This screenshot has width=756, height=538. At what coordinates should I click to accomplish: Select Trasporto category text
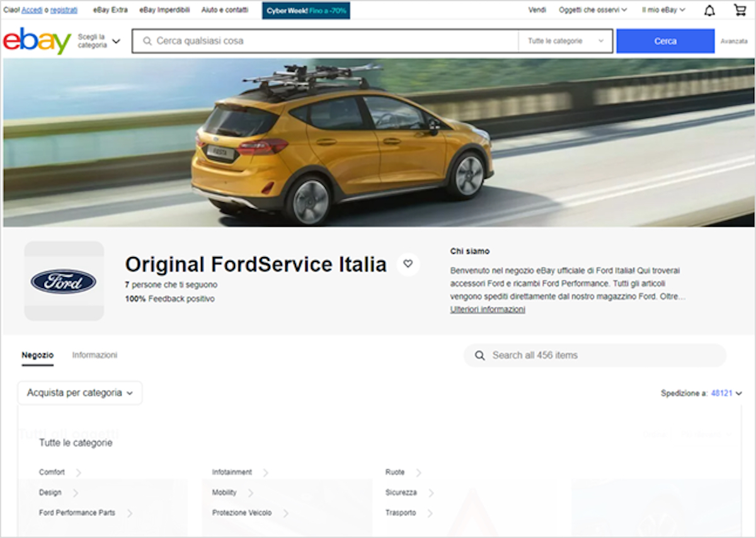[x=401, y=513]
